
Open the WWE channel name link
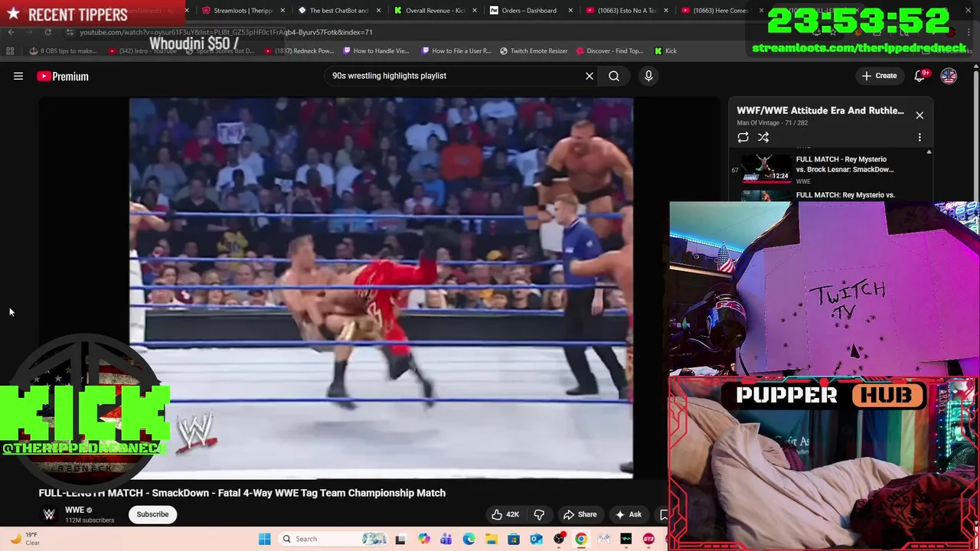tap(74, 510)
